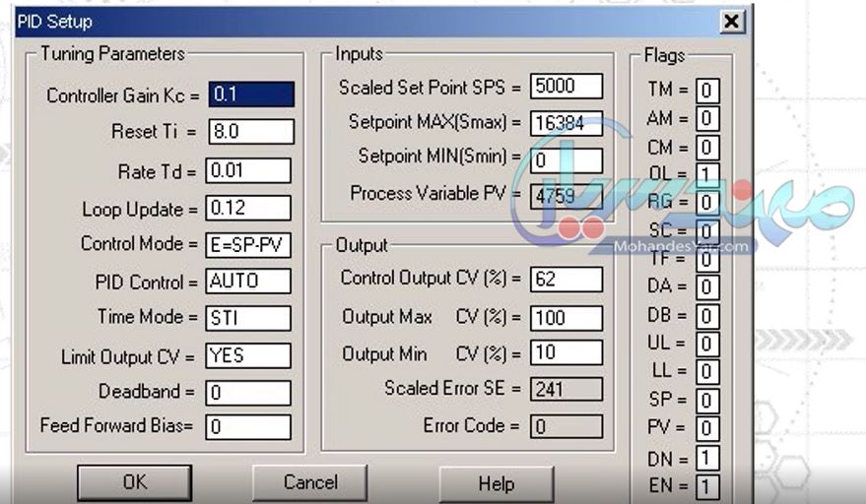Image resolution: width=866 pixels, height=504 pixels.
Task: Click the Reset Ti input field
Action: point(250,132)
